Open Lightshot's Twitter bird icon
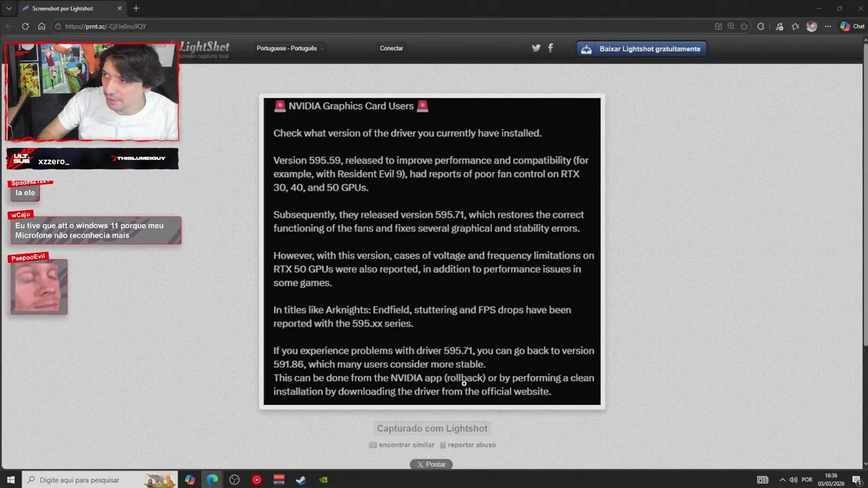This screenshot has height=488, width=868. point(536,48)
